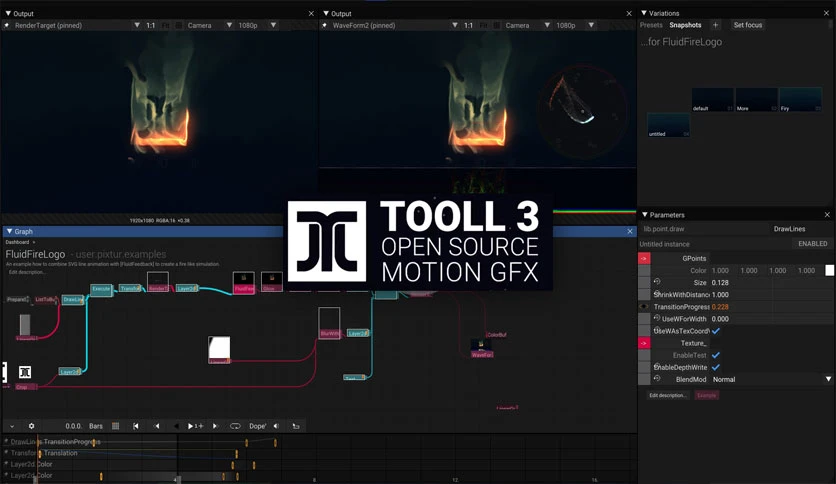Open the white Color swatch picker
This screenshot has width=836, height=484.
(x=830, y=271)
